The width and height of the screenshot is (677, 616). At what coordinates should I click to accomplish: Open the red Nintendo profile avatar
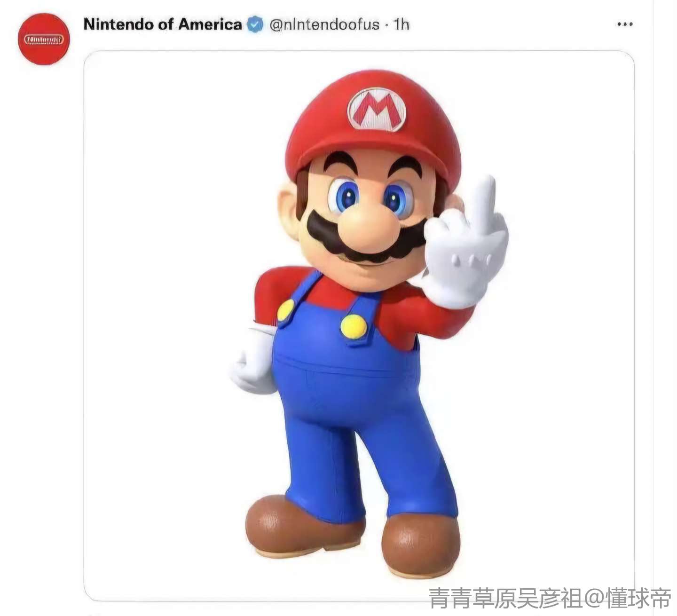(44, 39)
